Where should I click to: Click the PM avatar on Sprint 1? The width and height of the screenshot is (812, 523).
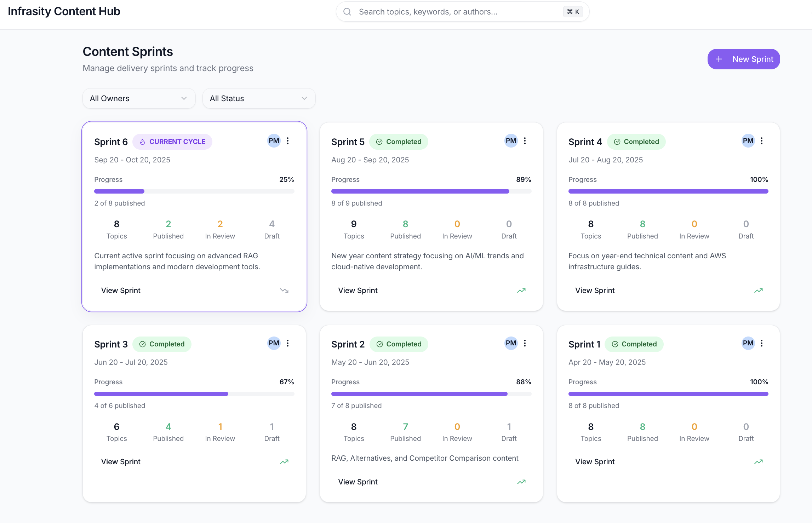[748, 343]
